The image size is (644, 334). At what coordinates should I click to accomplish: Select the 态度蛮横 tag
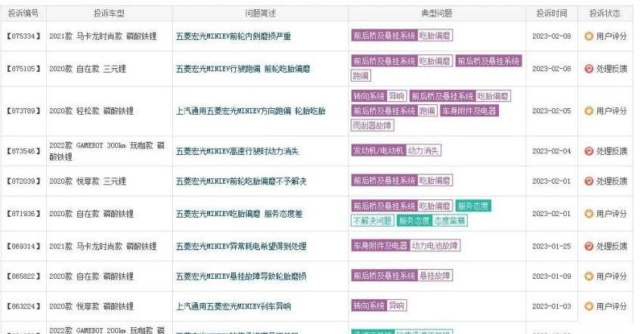pos(449,221)
